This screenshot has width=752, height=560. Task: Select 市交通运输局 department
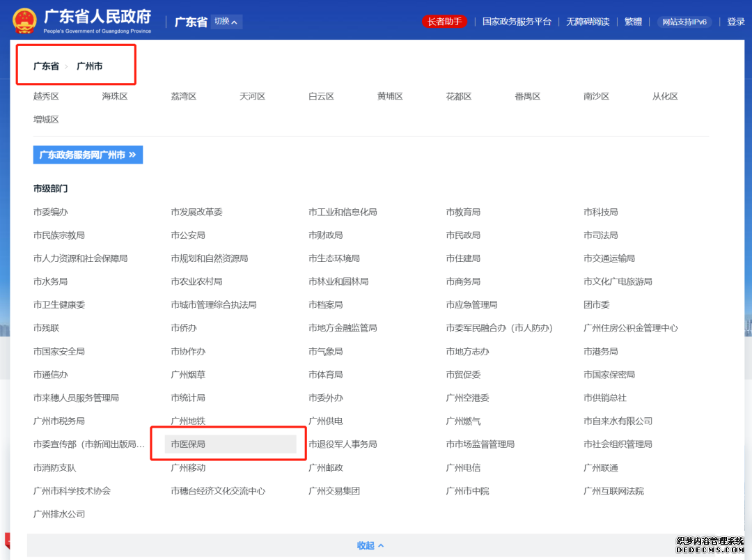tap(609, 258)
